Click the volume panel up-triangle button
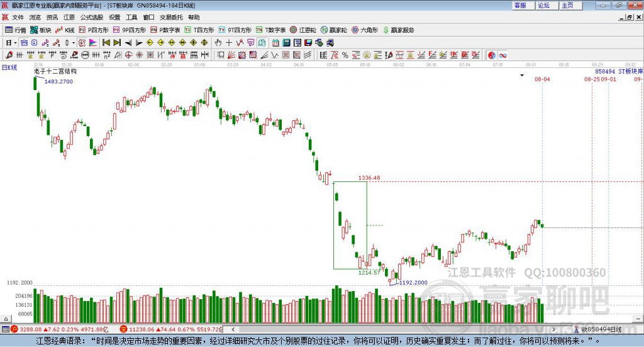Viewport: 644px width, 347px height. tap(6, 319)
